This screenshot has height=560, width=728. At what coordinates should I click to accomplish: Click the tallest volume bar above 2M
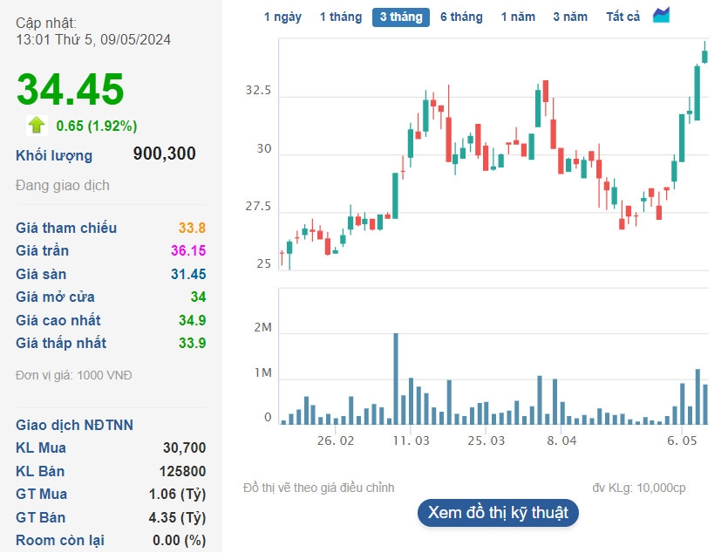pos(395,379)
